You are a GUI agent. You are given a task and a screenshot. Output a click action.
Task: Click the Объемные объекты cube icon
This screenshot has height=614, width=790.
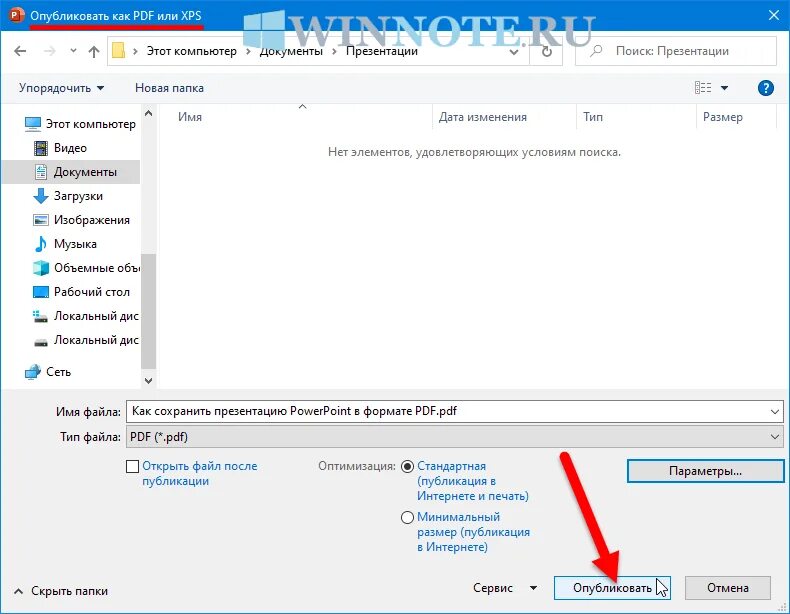point(41,268)
